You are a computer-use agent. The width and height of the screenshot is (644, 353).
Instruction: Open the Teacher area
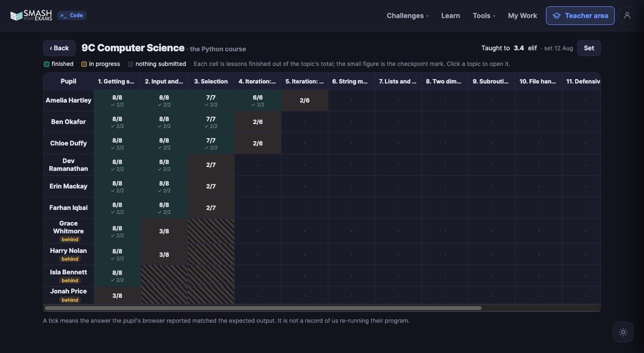[x=580, y=16]
